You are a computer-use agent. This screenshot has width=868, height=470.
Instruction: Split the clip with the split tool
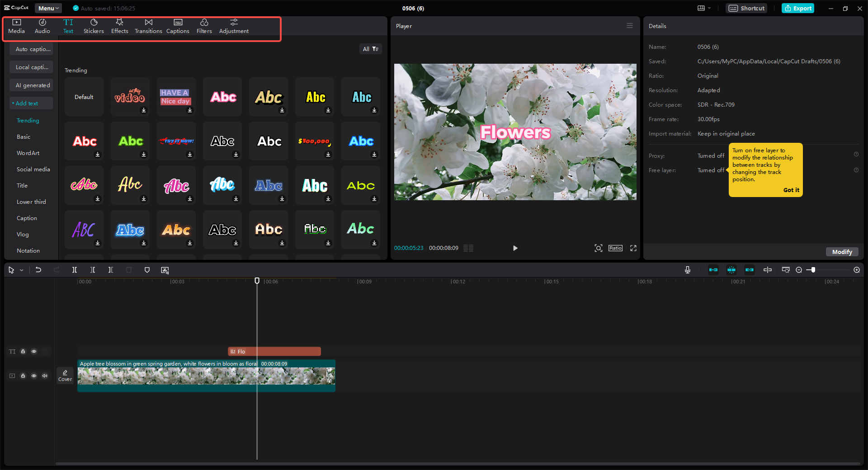coord(75,270)
